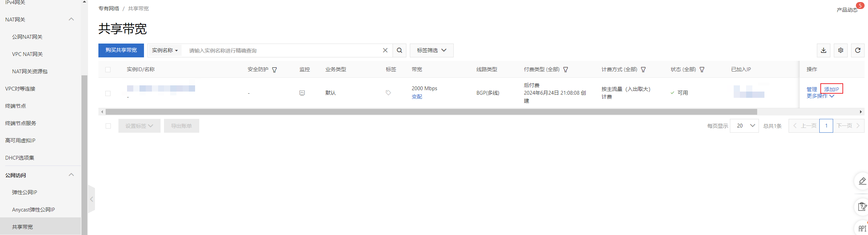Screen dimensions: 868x235
Task: Click the search magnifier icon
Action: [x=399, y=50]
